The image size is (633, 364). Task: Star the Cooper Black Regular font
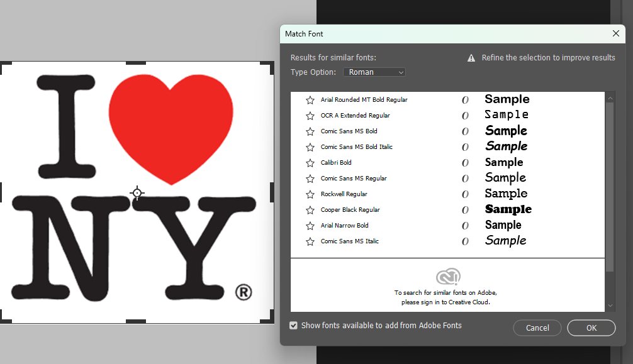tap(310, 210)
